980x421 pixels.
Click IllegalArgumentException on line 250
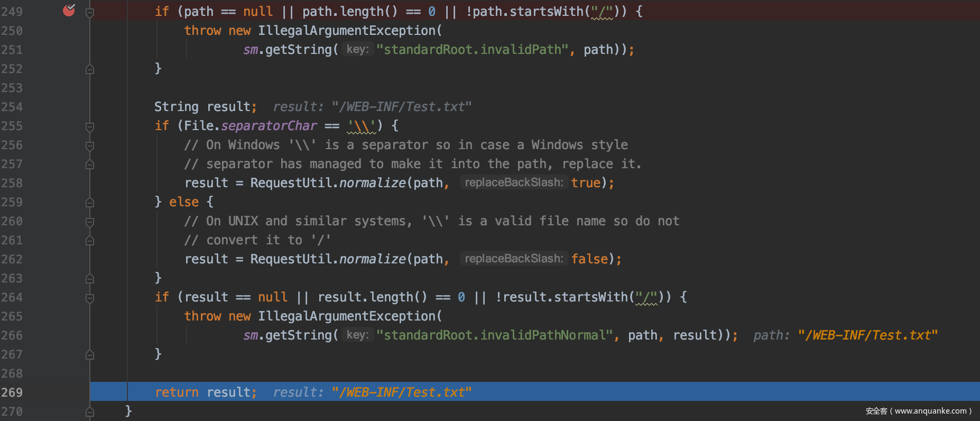pyautogui.click(x=346, y=31)
